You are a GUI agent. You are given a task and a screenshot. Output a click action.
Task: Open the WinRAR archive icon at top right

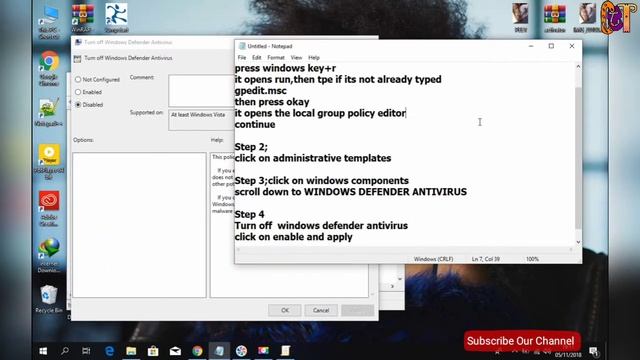[x=555, y=19]
